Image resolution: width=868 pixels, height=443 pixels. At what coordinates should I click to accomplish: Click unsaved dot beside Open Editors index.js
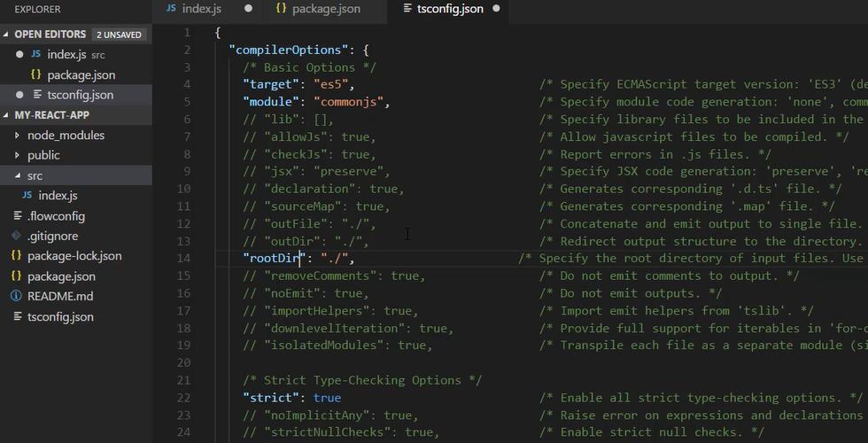click(19, 54)
